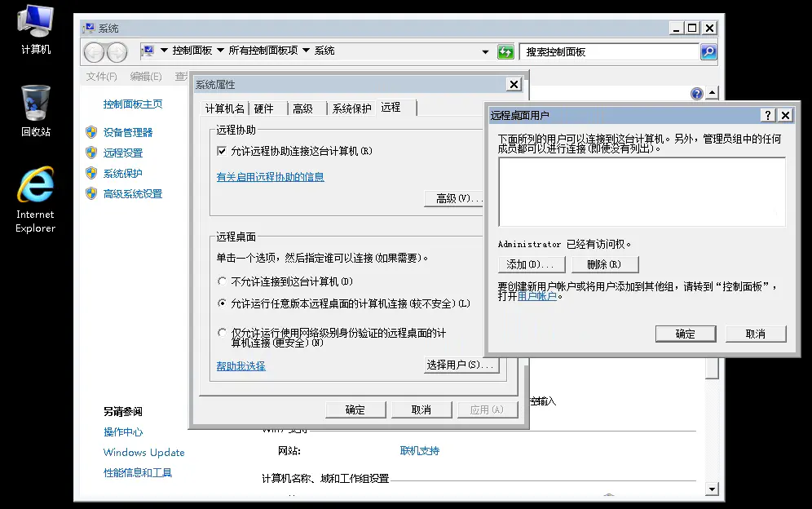Viewport: 812px width, 509px height.
Task: Click the shield icon beside 设备管理器
Action: [x=90, y=132]
